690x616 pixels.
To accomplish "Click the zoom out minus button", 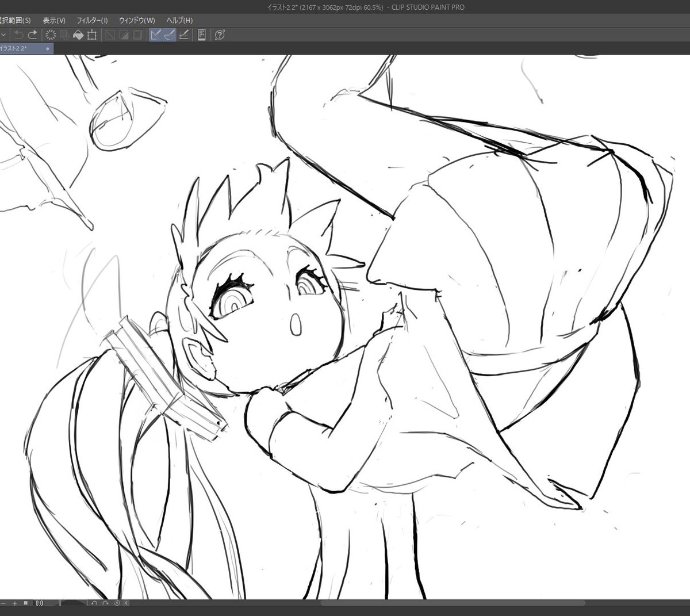I will click(x=3, y=603).
